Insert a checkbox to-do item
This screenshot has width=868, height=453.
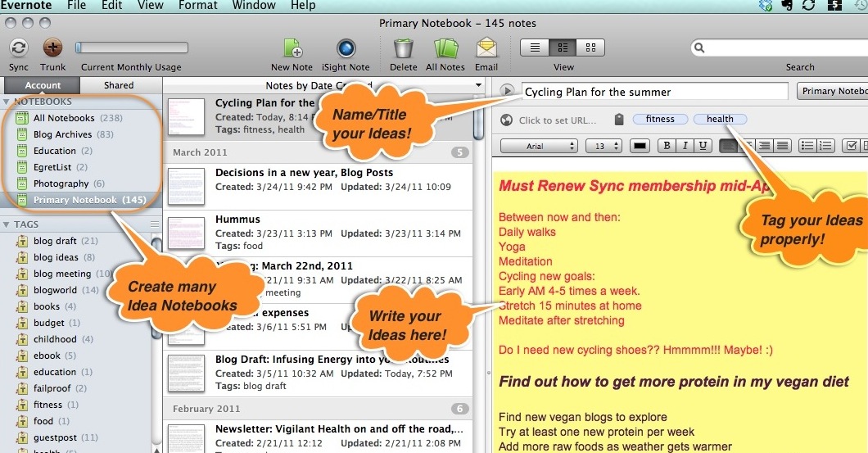tap(852, 146)
